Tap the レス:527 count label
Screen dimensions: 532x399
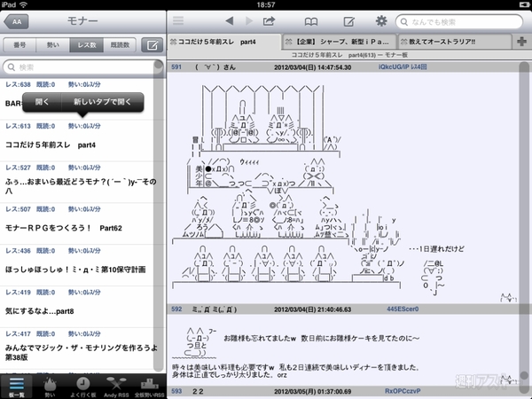18,168
